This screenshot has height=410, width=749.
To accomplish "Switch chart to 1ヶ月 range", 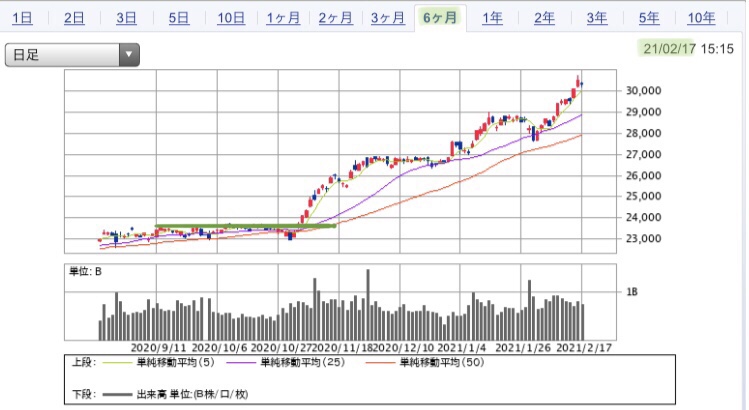I will click(283, 18).
